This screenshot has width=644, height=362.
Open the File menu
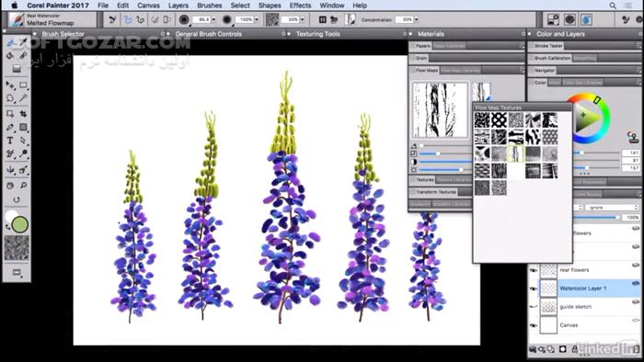click(103, 6)
